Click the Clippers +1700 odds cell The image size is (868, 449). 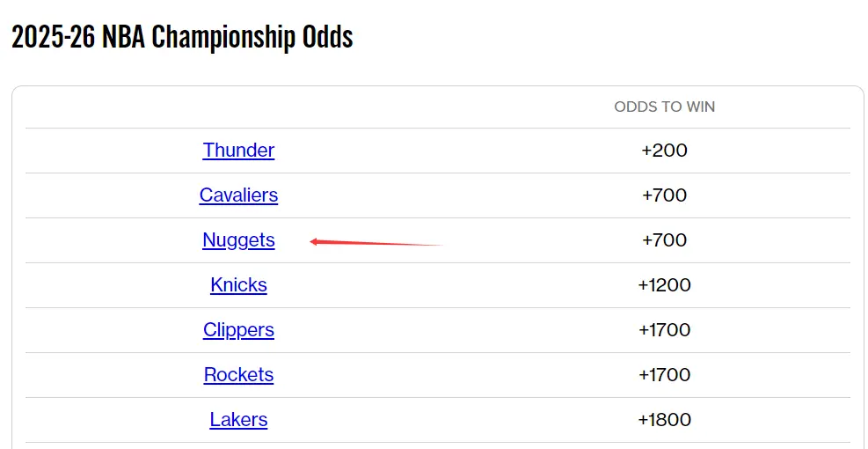tap(664, 330)
